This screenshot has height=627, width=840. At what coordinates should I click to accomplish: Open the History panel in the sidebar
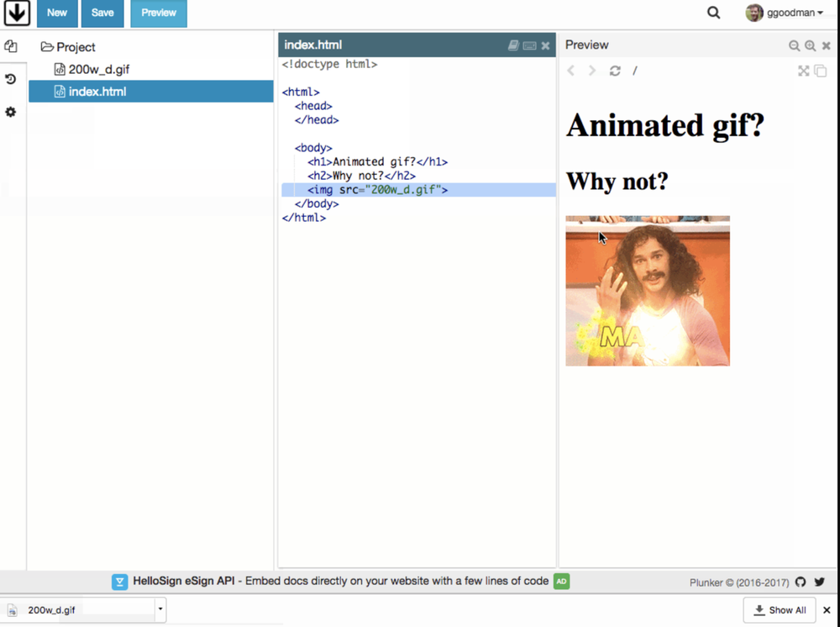[12, 78]
